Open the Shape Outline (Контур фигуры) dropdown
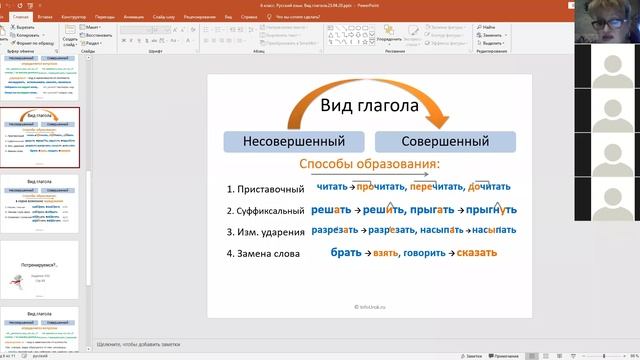Screen dimensions: 640x360 click(x=444, y=35)
